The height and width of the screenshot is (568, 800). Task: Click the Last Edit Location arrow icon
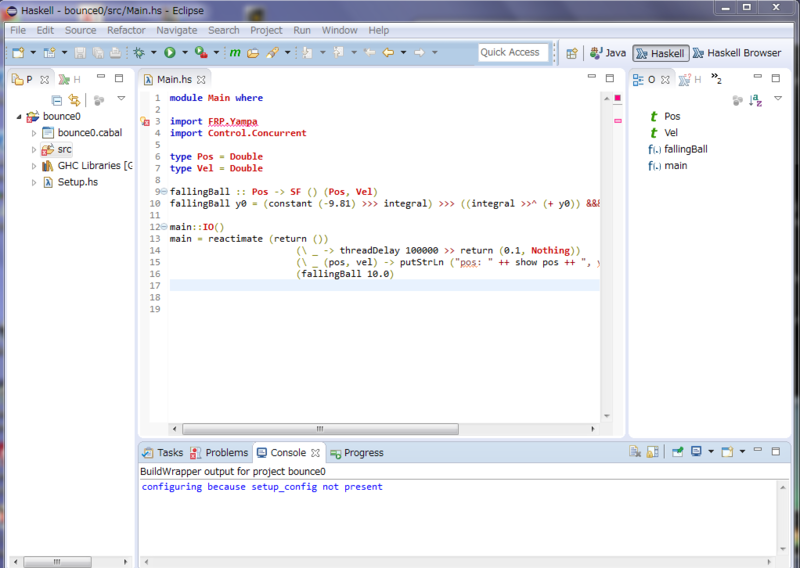(370, 53)
